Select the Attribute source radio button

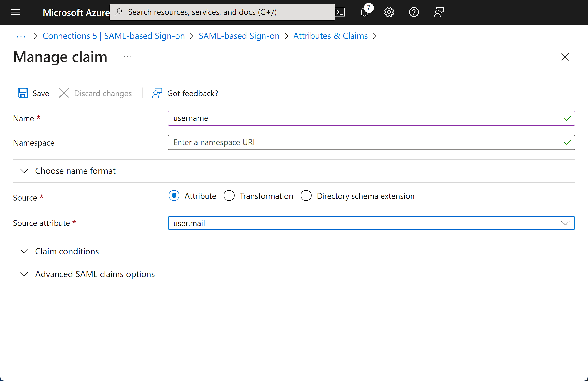174,196
